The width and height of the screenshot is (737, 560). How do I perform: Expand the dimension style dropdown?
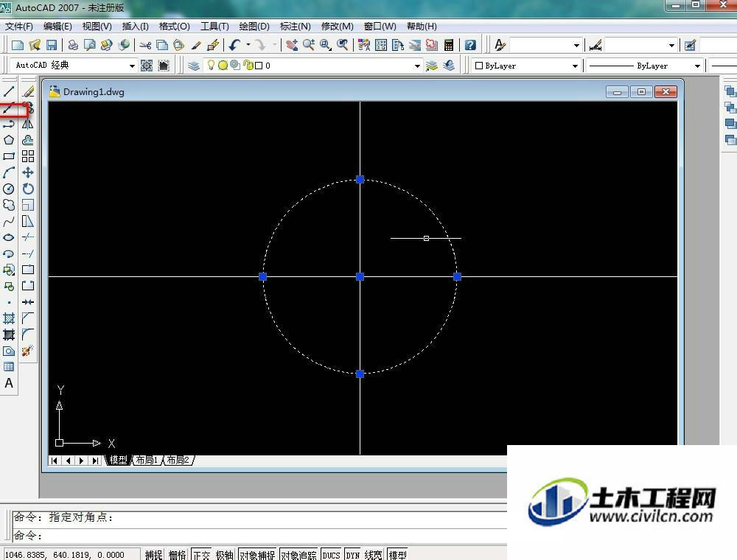pyautogui.click(x=671, y=45)
